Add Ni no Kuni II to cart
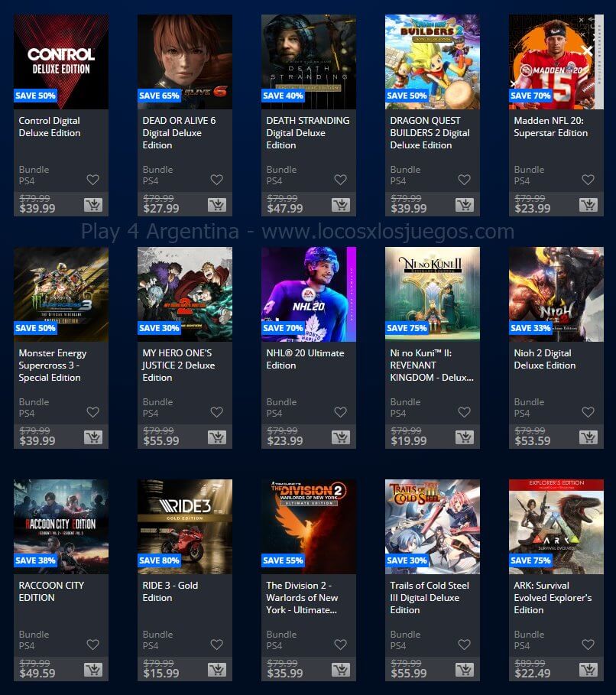616x695 pixels. pyautogui.click(x=465, y=437)
